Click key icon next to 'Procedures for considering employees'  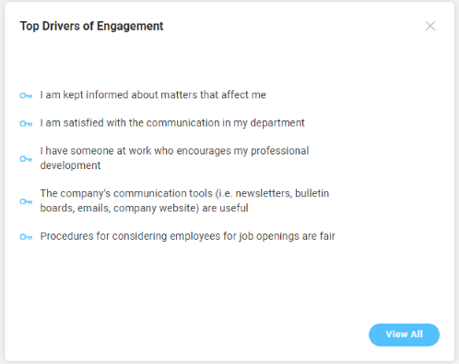click(26, 237)
